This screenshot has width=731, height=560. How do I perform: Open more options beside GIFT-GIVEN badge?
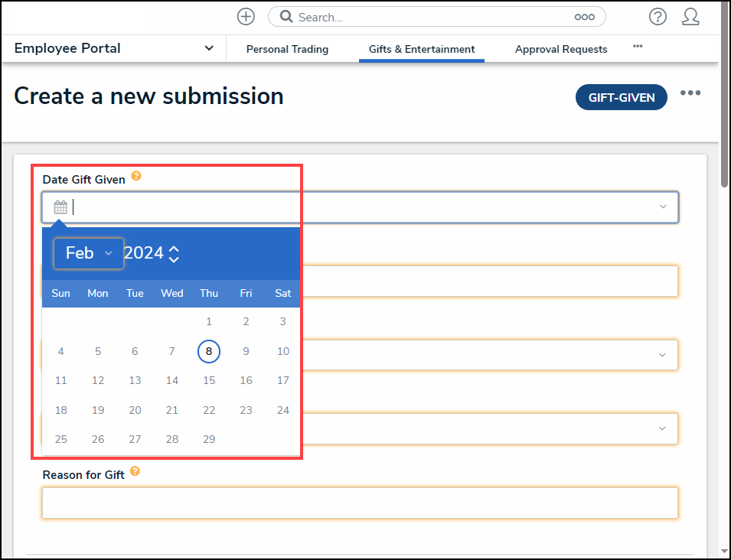tap(690, 93)
